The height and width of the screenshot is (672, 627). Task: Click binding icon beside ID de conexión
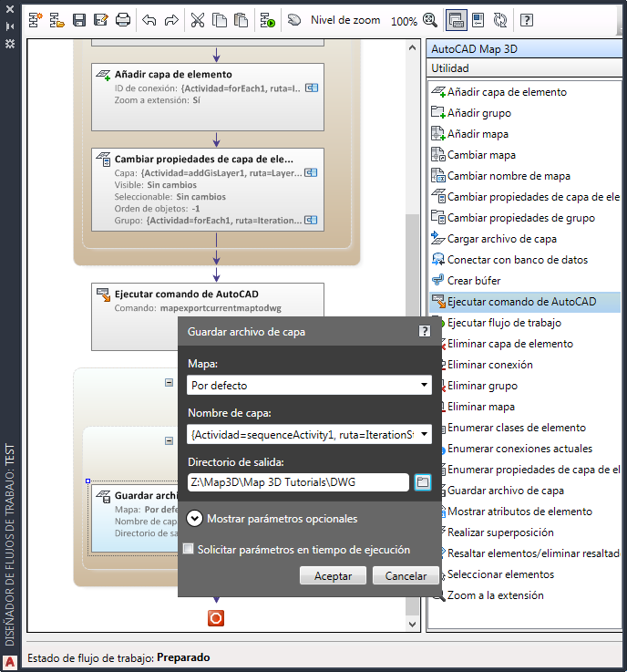point(312,88)
